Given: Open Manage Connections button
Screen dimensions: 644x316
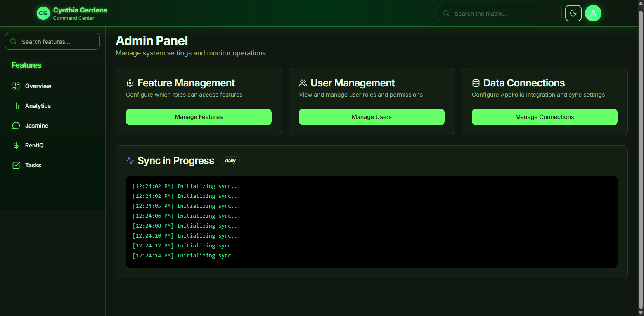Looking at the screenshot, I should click(544, 117).
